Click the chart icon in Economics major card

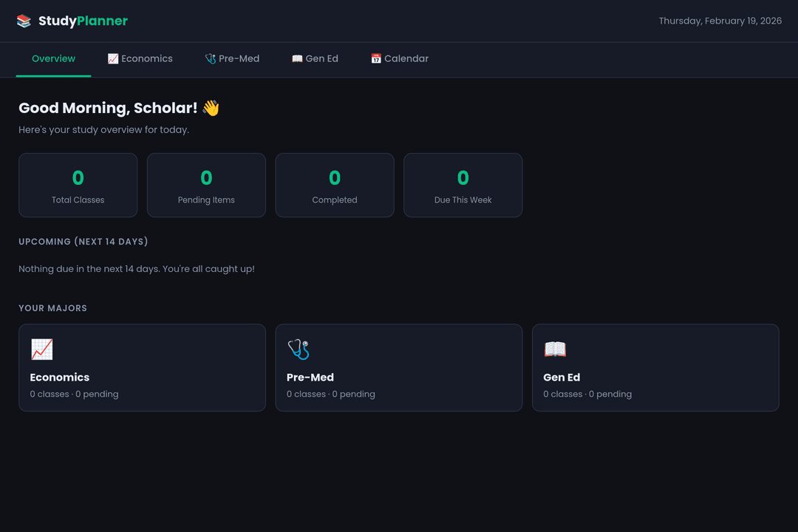(41, 349)
